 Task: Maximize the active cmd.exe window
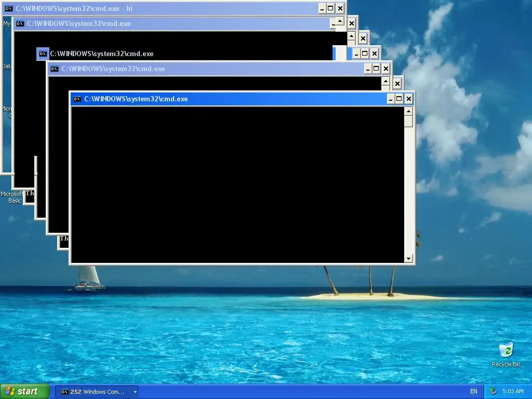point(400,99)
